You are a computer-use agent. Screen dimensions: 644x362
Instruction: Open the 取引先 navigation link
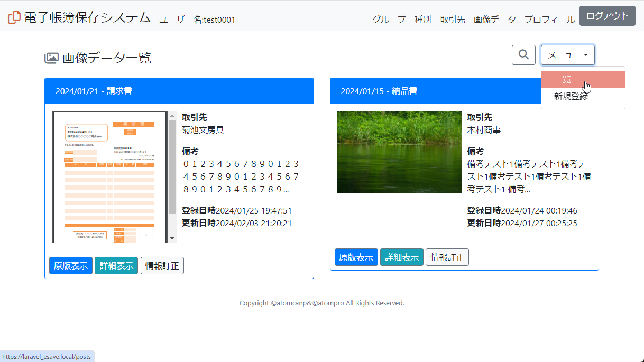(x=452, y=20)
